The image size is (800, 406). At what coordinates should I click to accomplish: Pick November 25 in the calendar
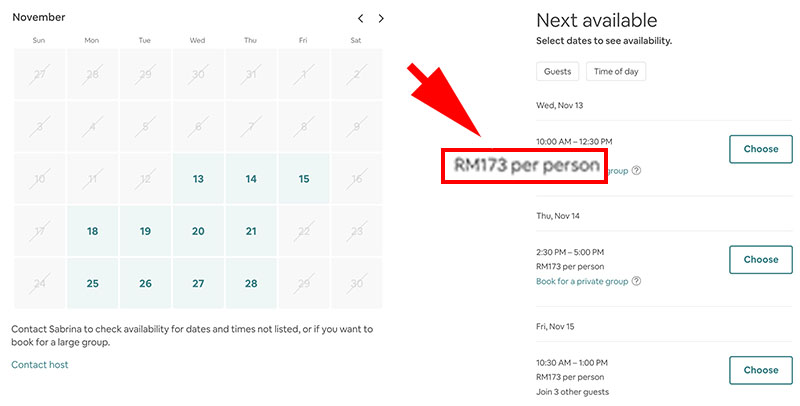coord(92,283)
